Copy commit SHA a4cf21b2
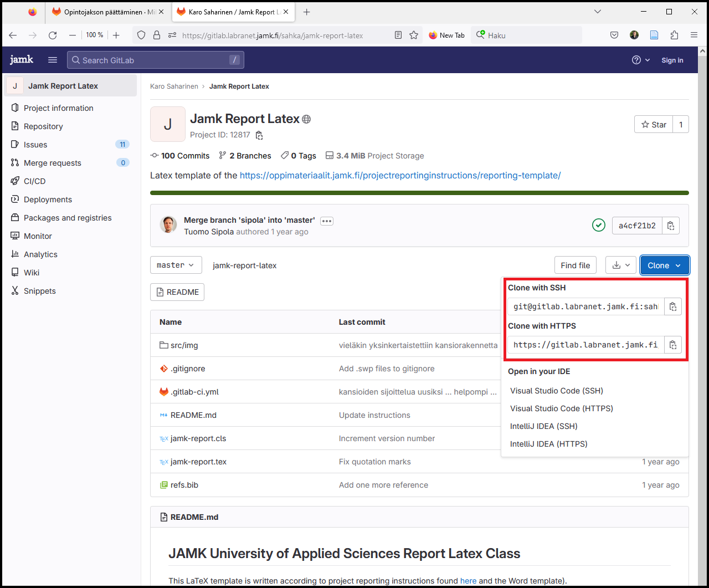The image size is (709, 588). point(671,226)
